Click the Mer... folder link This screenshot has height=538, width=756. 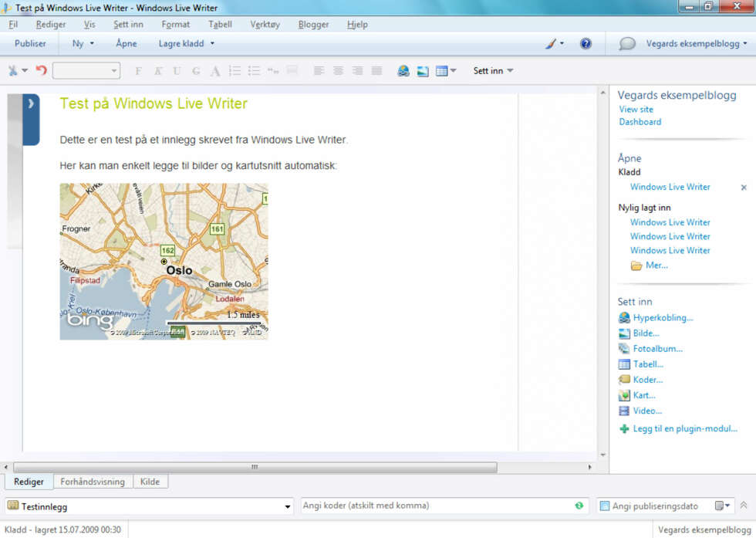click(650, 266)
